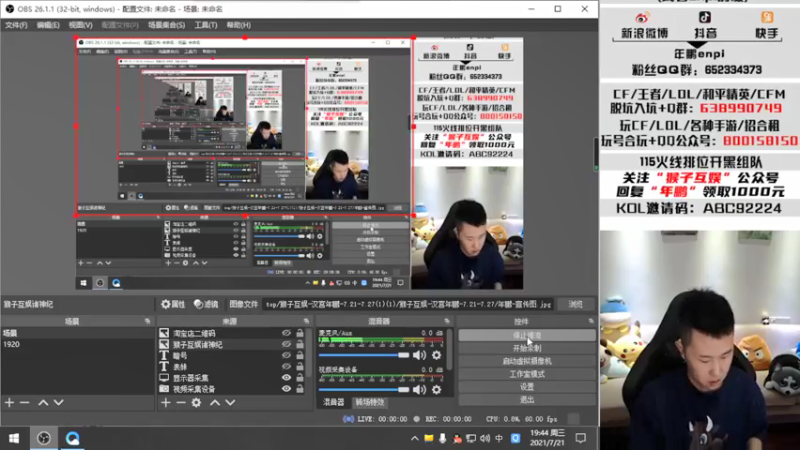
Task: Click the 启动虚拟摄像机 button
Action: [x=527, y=361]
